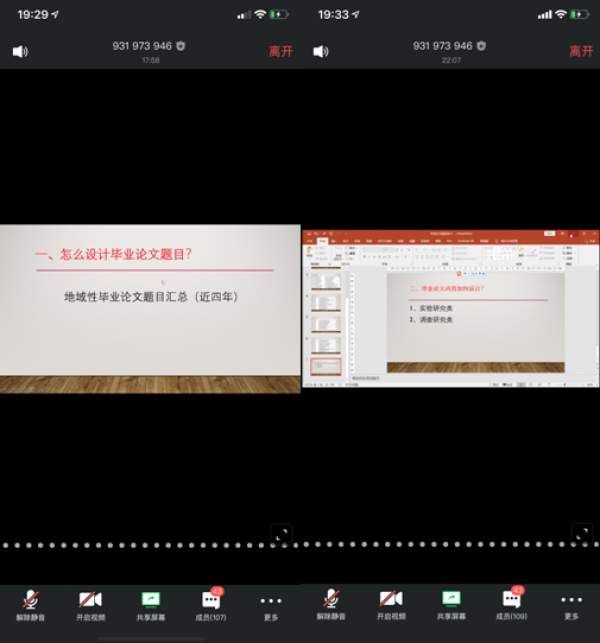600x643 pixels.
Task: Open the members (109) list
Action: click(511, 601)
